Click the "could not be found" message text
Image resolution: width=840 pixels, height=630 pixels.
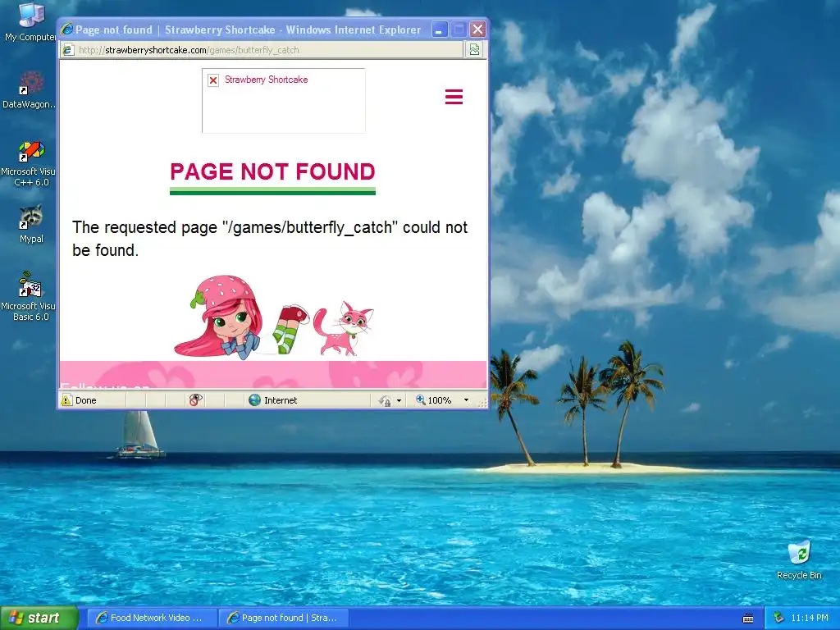coord(270,239)
